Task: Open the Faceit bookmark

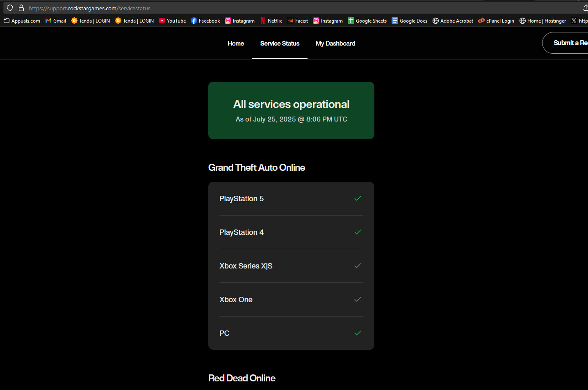Action: pos(298,21)
